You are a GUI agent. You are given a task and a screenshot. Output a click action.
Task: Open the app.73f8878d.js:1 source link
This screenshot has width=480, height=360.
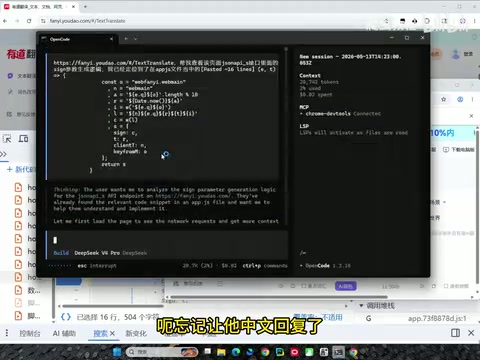(x=437, y=319)
